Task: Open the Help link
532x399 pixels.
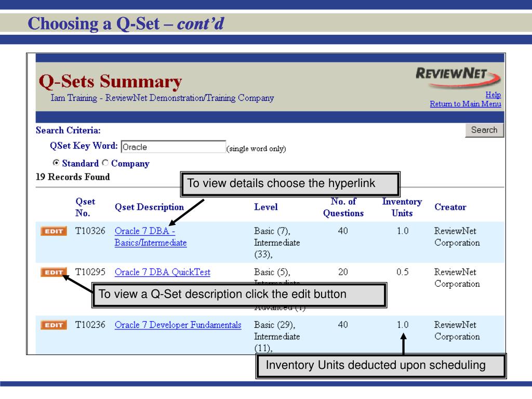Action: [493, 95]
